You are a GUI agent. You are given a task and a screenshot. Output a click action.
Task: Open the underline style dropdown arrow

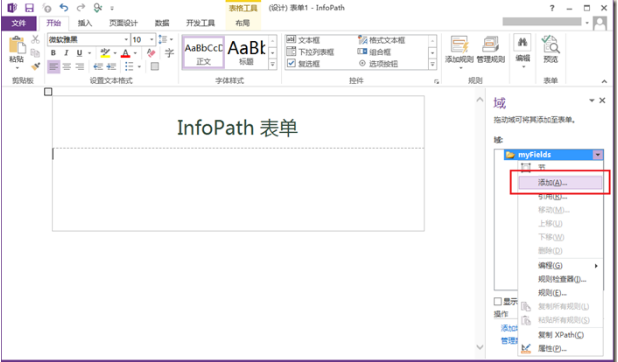89,53
